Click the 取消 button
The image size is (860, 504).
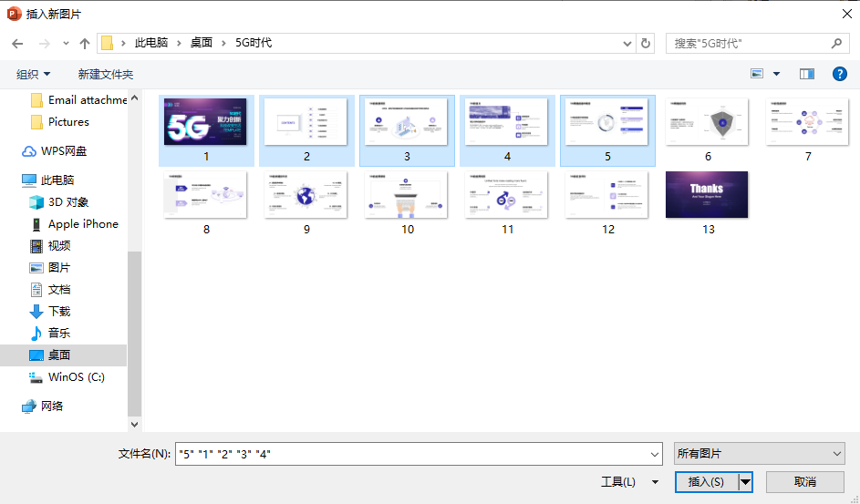804,482
